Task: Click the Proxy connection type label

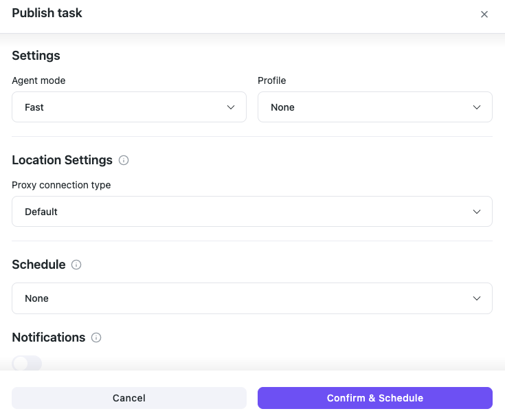Action: [61, 185]
